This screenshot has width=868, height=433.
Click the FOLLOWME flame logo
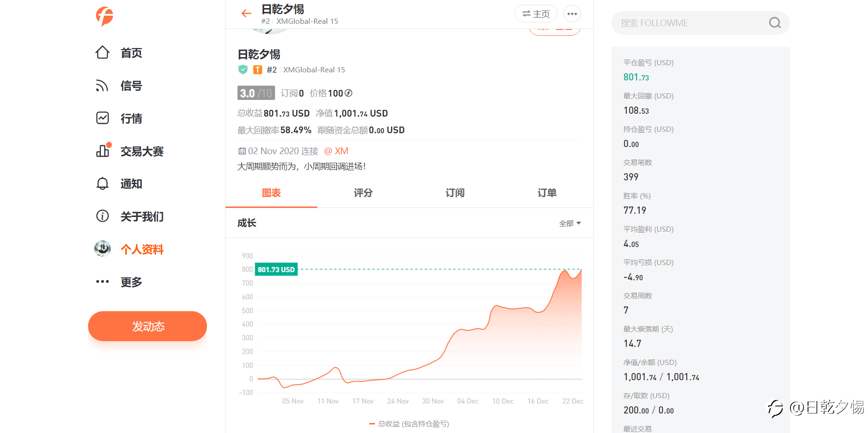coord(105,17)
